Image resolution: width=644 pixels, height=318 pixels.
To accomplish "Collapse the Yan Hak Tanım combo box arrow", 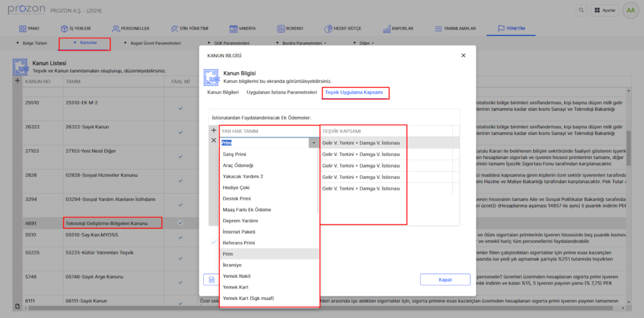I will click(314, 143).
